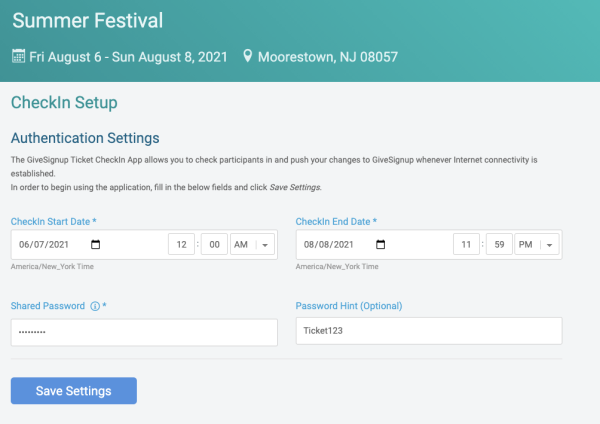600x424 pixels.
Task: Click the calendar icon beside festival dates
Action: coord(18,56)
